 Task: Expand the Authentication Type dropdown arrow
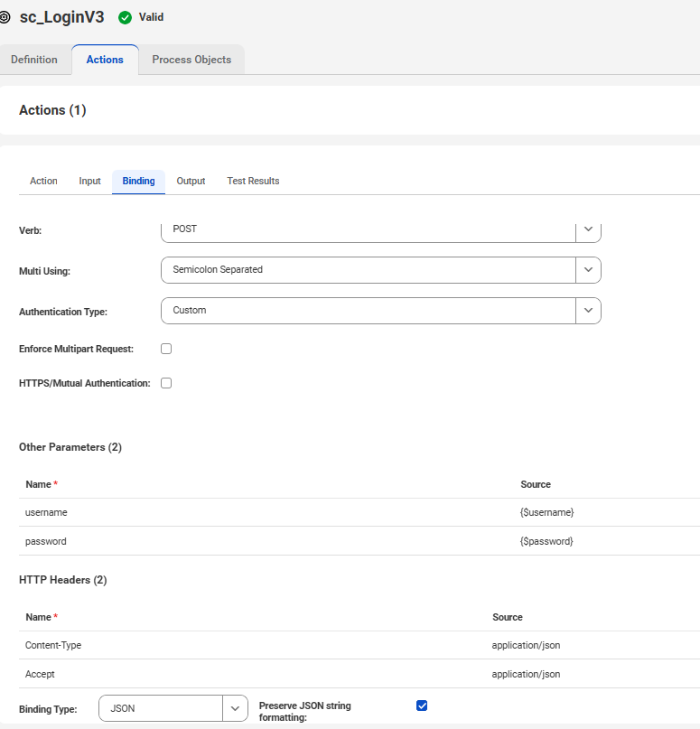(x=588, y=311)
